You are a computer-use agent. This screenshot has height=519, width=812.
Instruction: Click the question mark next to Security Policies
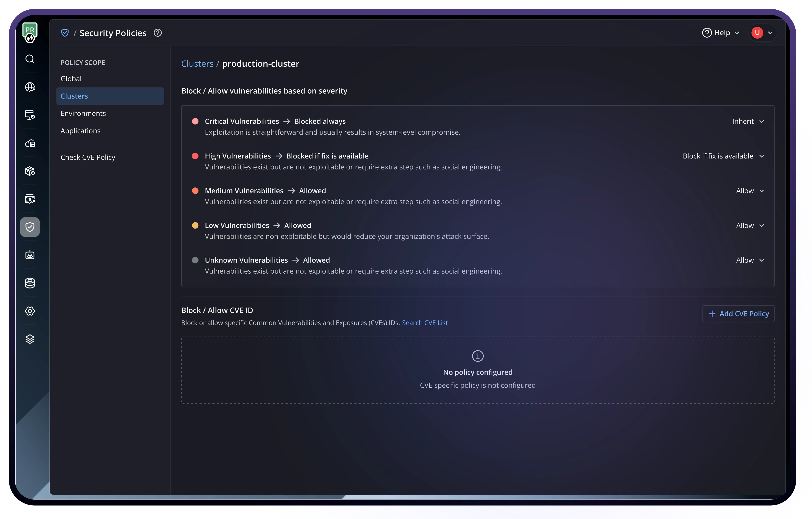pos(157,33)
